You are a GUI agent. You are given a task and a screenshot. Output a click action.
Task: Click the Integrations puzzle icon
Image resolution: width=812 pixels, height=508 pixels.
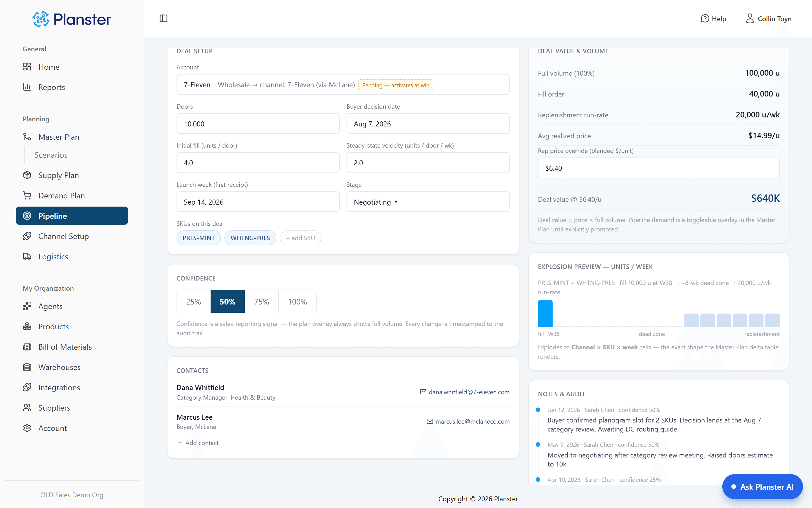click(27, 387)
